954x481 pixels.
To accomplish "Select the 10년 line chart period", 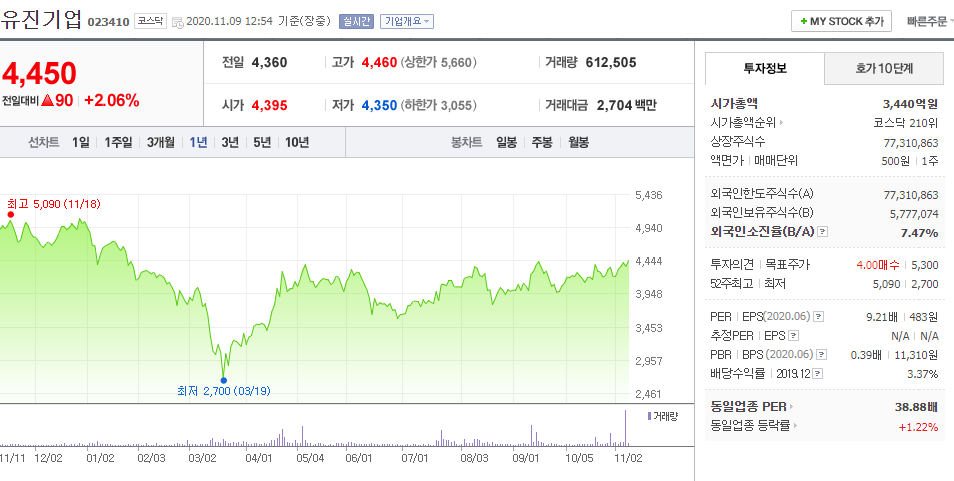I will (x=297, y=143).
